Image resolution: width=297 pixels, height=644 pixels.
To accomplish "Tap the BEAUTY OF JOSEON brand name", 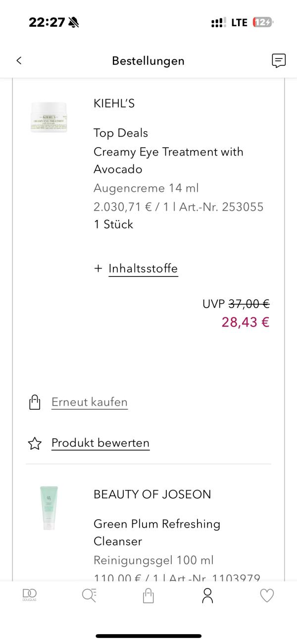I will pos(152,494).
